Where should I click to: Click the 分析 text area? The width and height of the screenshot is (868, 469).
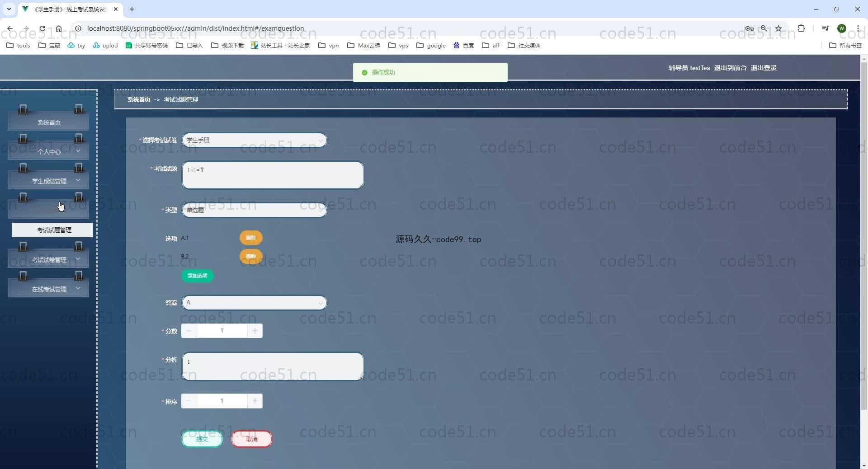coord(273,366)
